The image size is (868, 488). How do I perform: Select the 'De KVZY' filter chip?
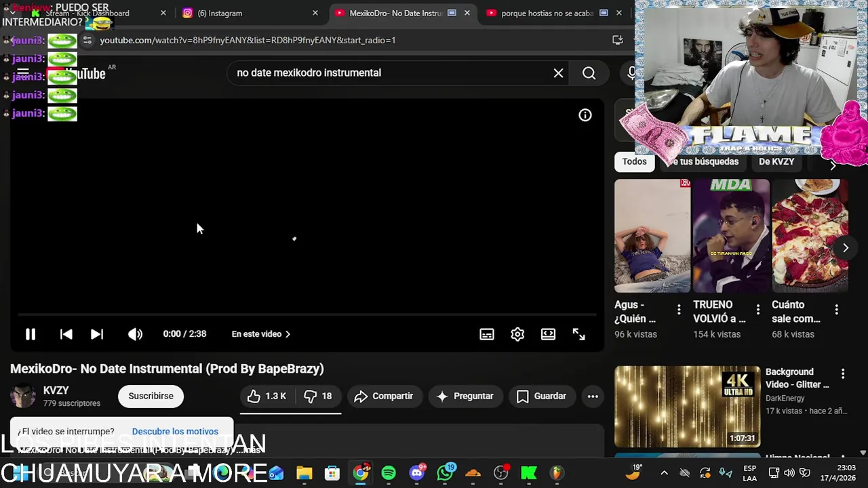coord(776,161)
